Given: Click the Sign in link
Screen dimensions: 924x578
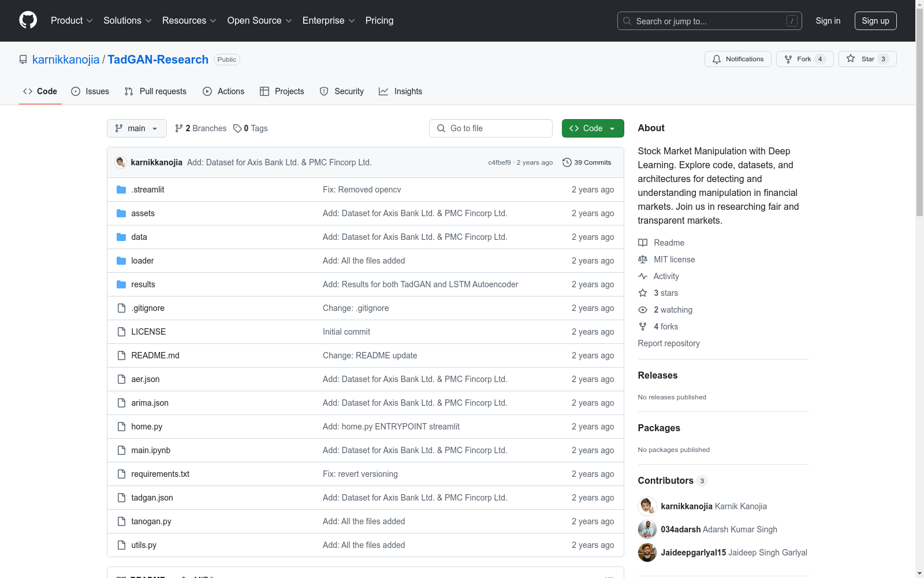Looking at the screenshot, I should coord(828,21).
